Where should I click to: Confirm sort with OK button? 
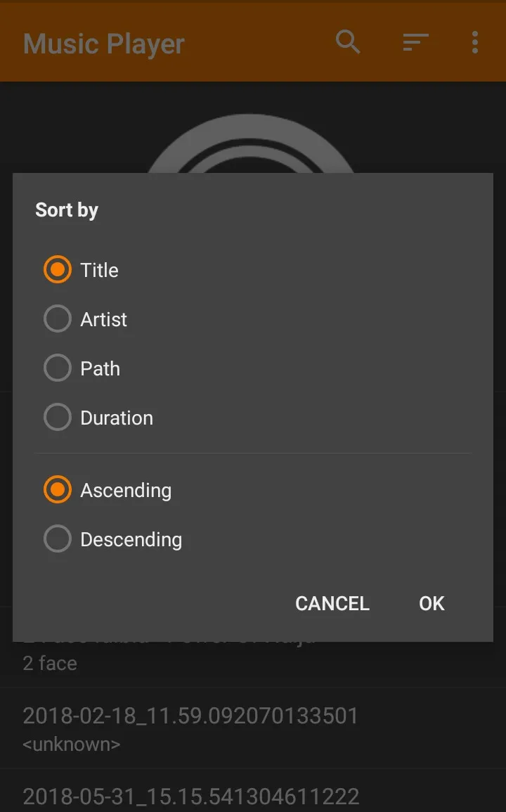pyautogui.click(x=432, y=603)
